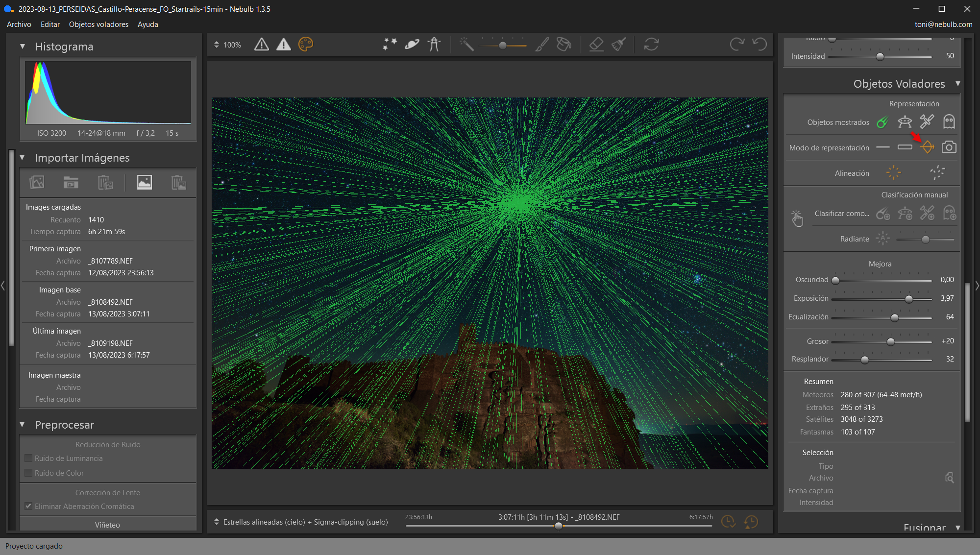Classify selection as meteor
This screenshot has height=555, width=980.
pyautogui.click(x=883, y=213)
